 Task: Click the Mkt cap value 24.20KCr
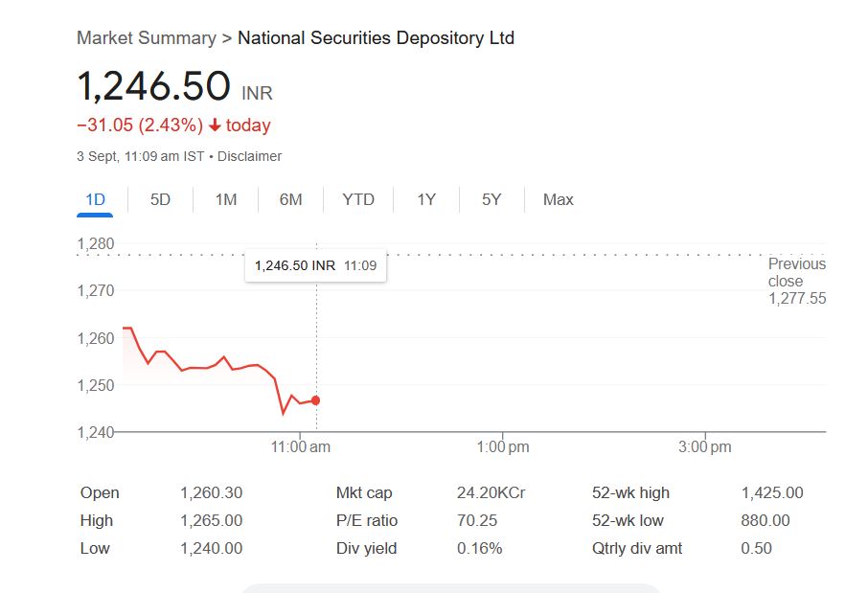point(491,493)
